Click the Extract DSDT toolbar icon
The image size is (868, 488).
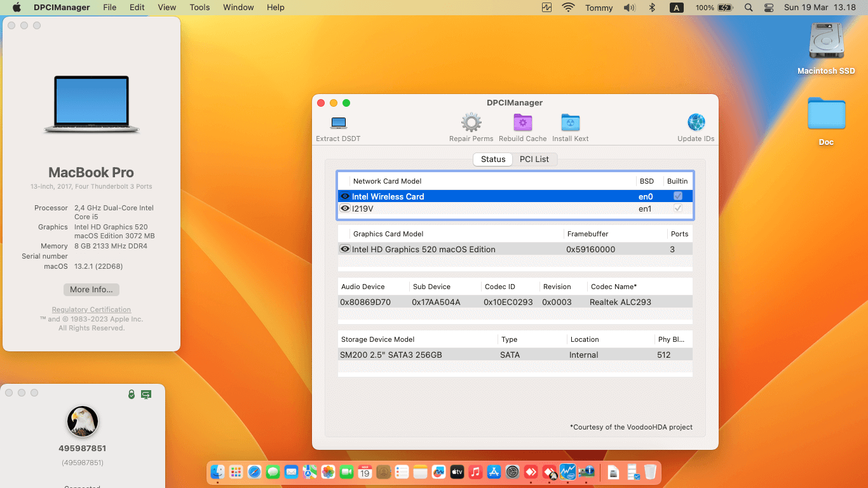click(x=339, y=123)
